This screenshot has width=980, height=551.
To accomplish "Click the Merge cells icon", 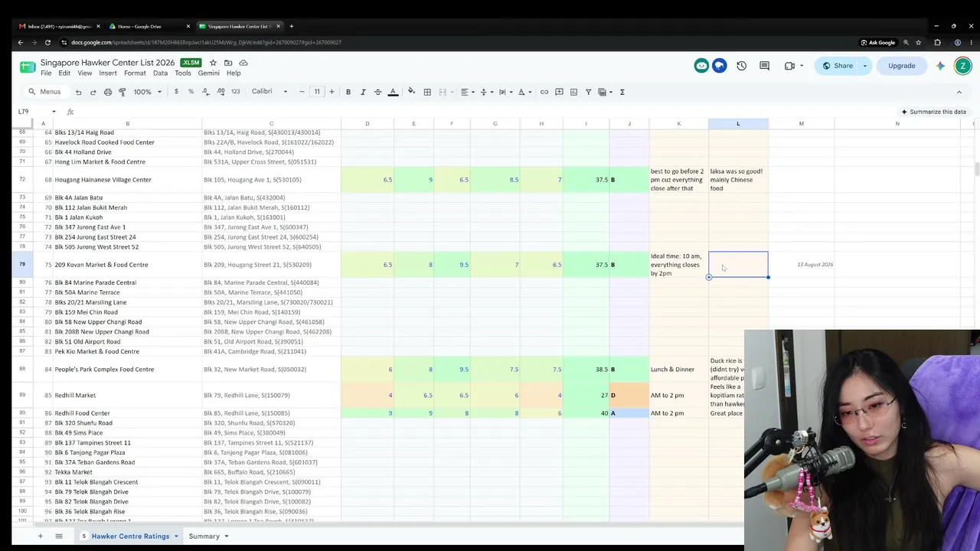I will [443, 92].
